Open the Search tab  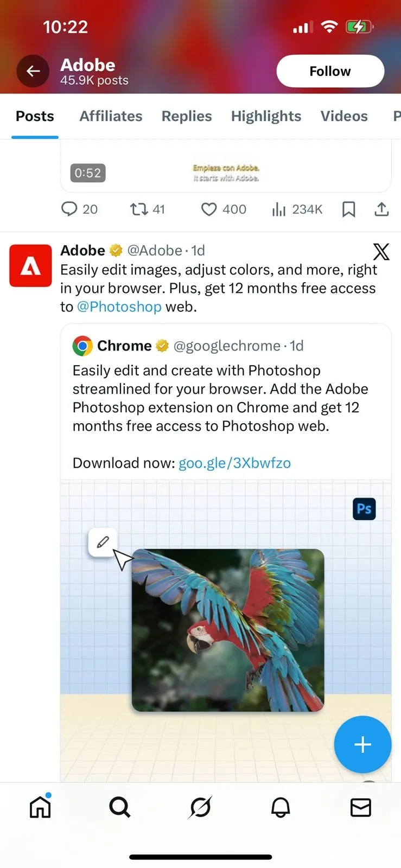point(120,807)
